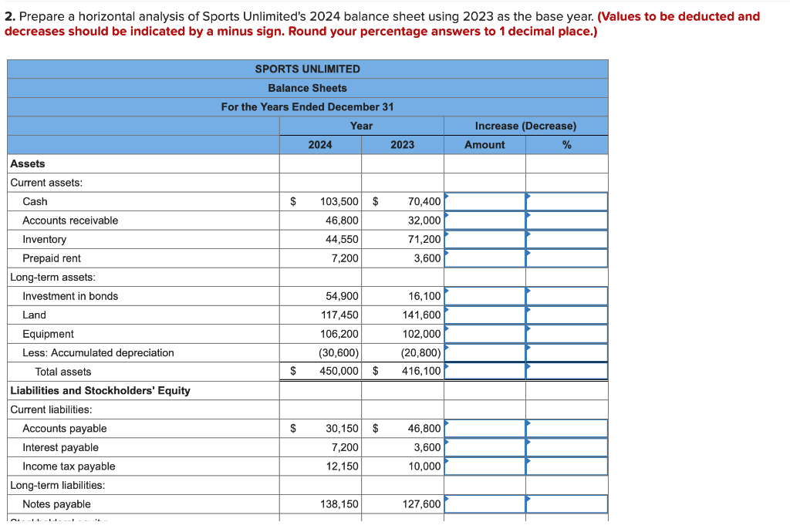Focus Prepaid rent amount input
The height and width of the screenshot is (532, 790).
(x=484, y=258)
